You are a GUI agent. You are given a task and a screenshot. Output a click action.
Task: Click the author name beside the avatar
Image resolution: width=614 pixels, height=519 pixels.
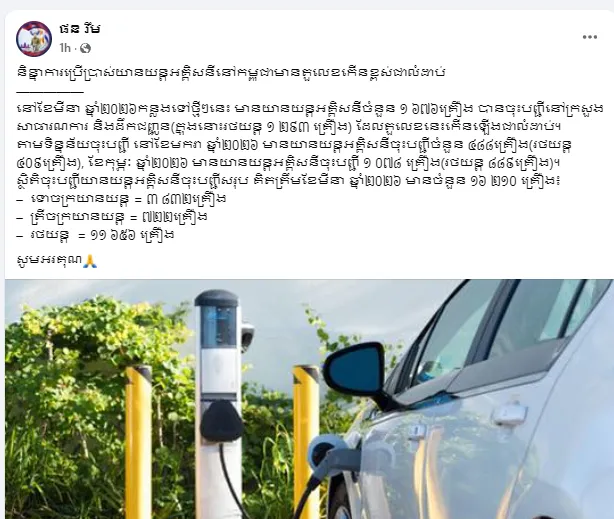[x=80, y=29]
